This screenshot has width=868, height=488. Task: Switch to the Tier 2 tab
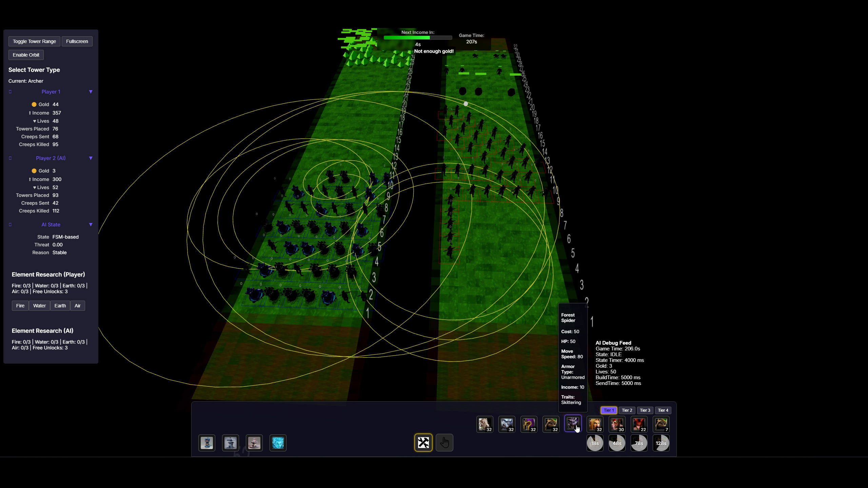click(x=627, y=410)
